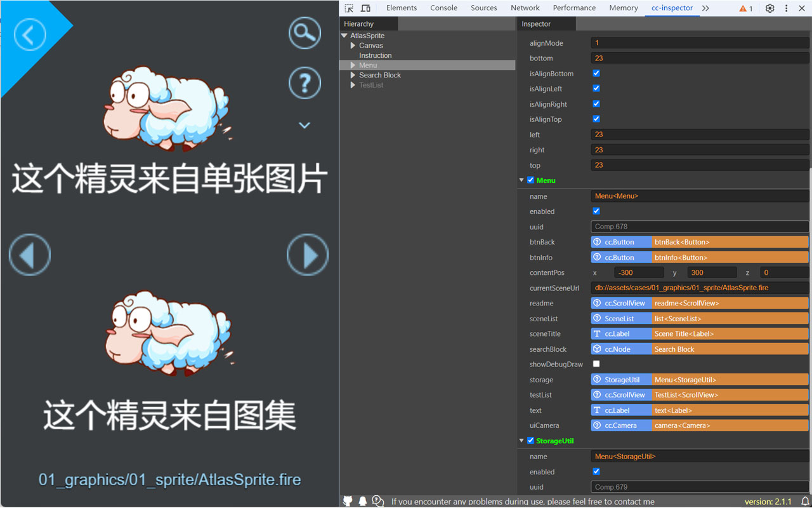Open the GitHub icon in the status bar
The image size is (812, 508).
[348, 500]
